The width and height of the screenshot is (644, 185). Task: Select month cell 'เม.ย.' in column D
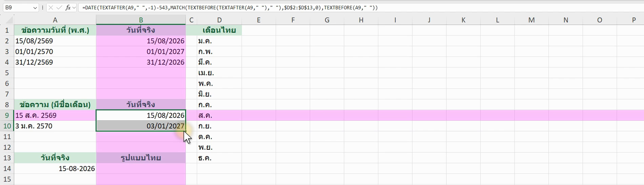pyautogui.click(x=219, y=73)
